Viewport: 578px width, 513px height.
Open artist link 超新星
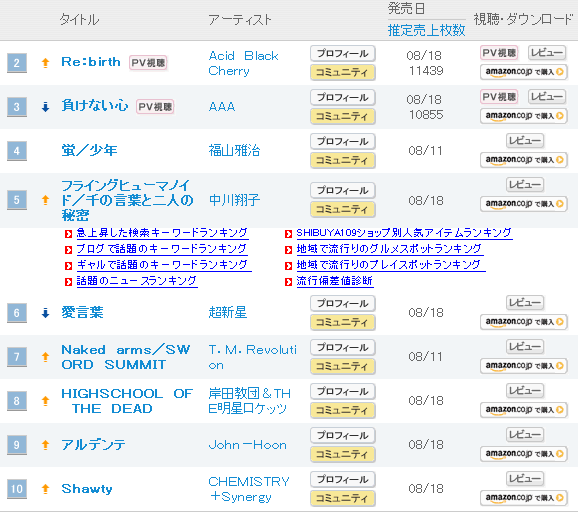click(x=228, y=313)
